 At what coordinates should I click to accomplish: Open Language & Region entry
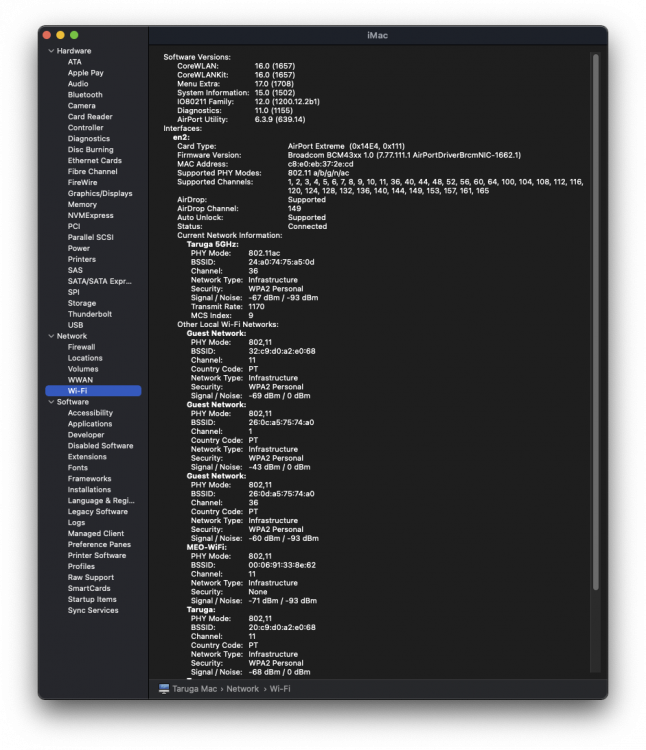pos(101,501)
